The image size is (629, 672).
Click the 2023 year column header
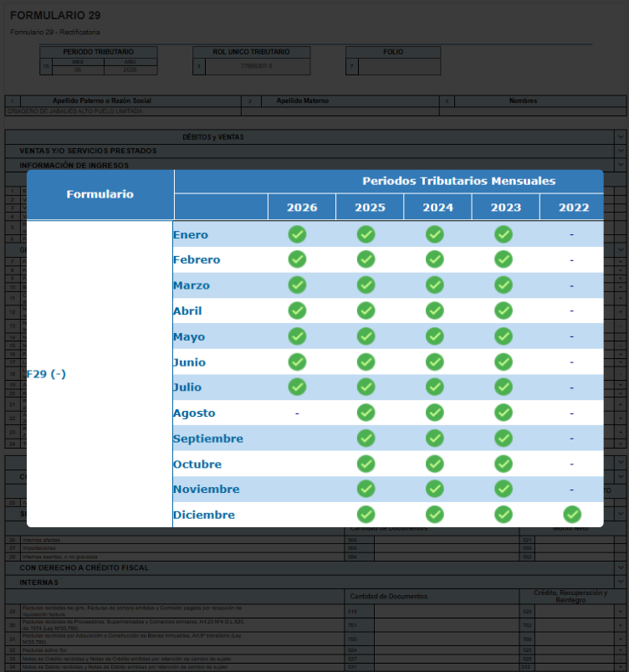point(506,208)
